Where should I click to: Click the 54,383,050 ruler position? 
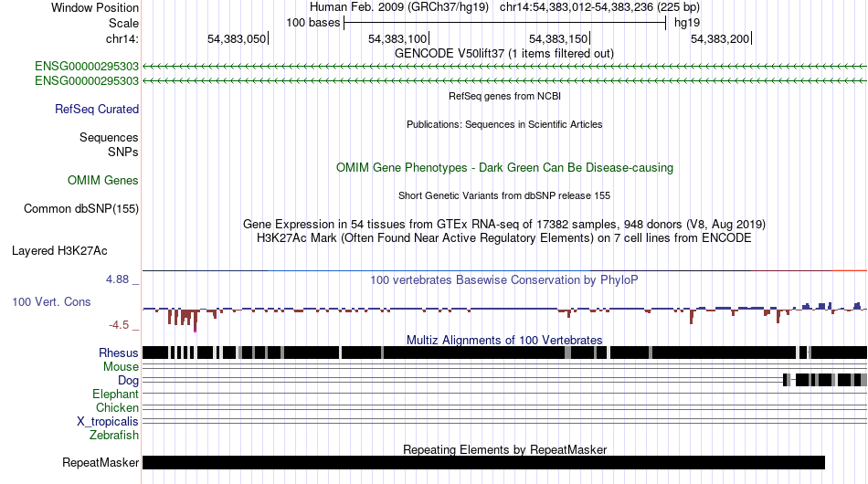pos(237,38)
